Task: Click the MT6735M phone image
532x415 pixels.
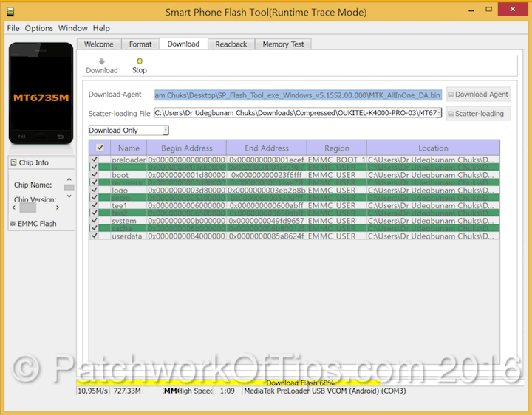Action: [41, 93]
